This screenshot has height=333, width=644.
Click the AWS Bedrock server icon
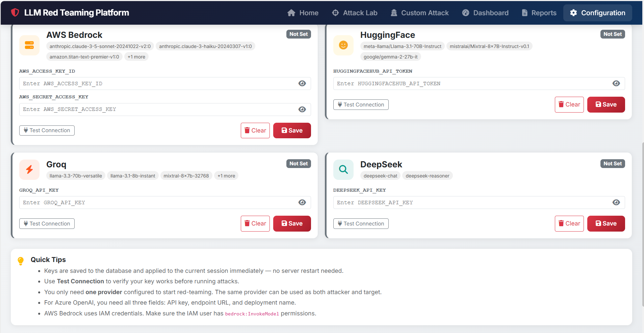29,45
